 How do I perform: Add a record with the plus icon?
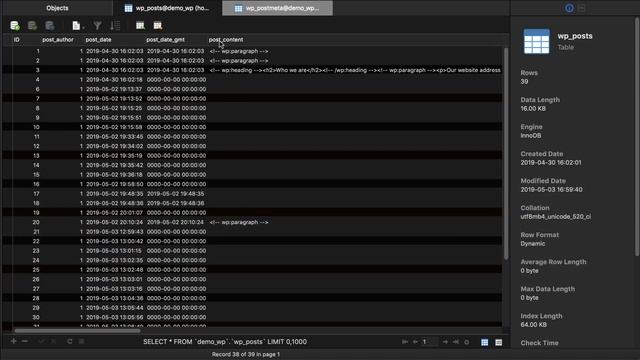[x=14, y=341]
